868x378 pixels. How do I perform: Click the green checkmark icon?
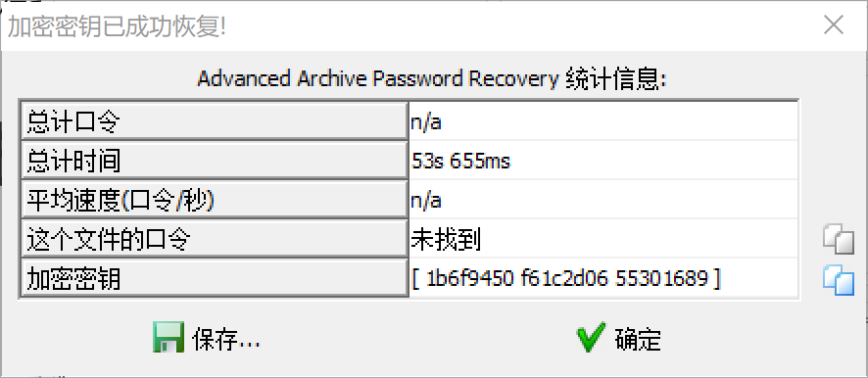click(x=591, y=339)
